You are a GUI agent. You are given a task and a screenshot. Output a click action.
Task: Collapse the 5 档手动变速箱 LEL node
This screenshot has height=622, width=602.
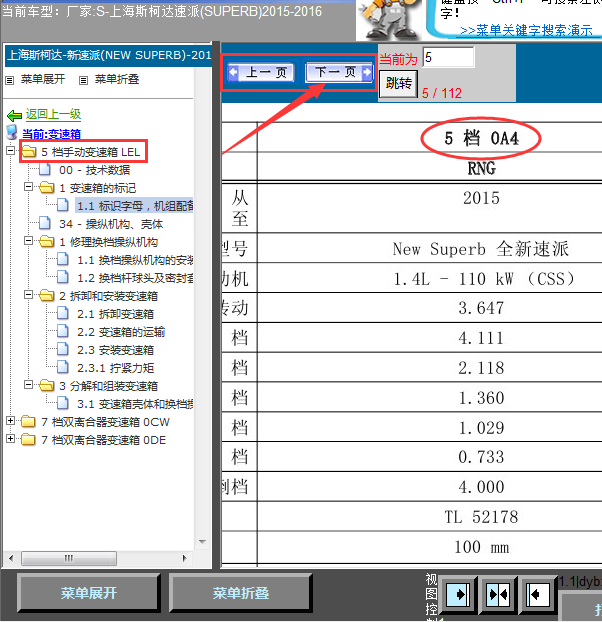pyautogui.click(x=11, y=150)
